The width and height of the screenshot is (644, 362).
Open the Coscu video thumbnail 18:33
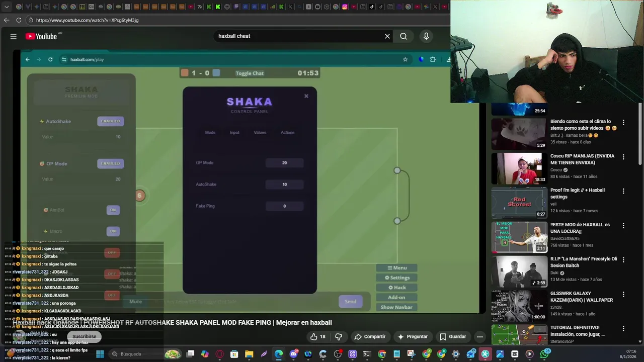pyautogui.click(x=519, y=169)
